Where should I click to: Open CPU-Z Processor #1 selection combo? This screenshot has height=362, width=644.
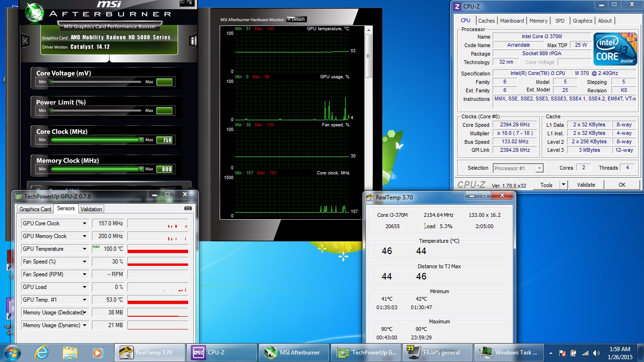(518, 168)
